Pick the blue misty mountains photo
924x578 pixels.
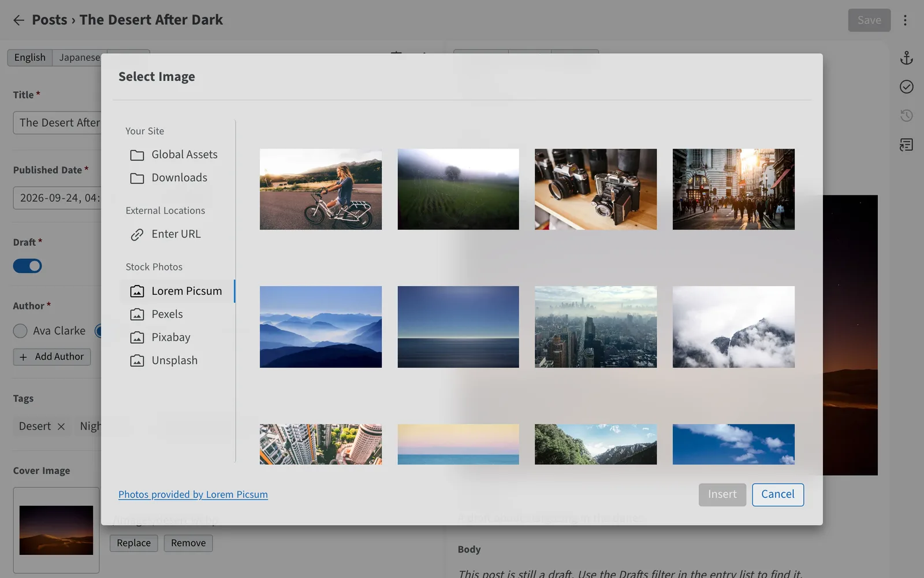point(321,327)
